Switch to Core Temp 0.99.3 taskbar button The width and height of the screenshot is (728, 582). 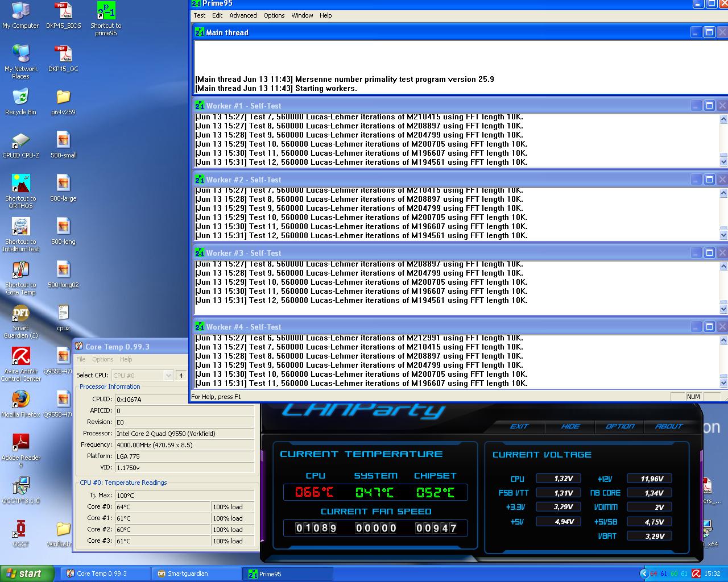(x=105, y=573)
